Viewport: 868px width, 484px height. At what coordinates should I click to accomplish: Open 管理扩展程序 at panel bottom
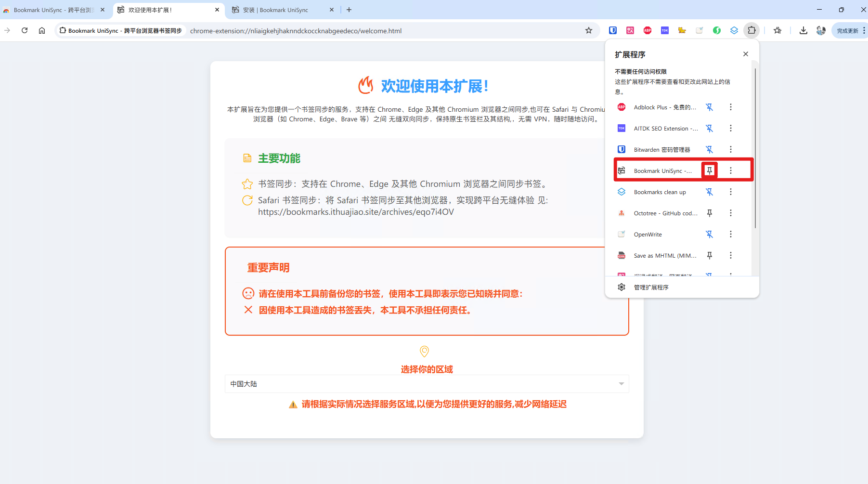click(651, 287)
